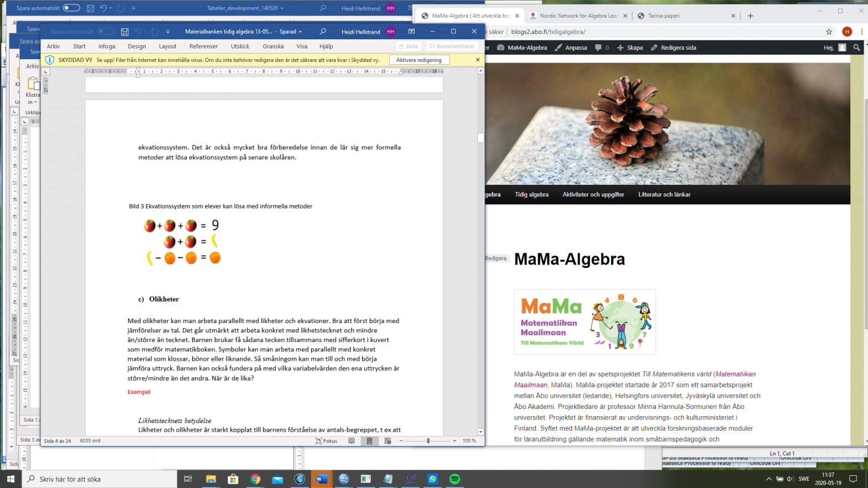Click the Save icon in Tabeller_development window

click(90, 8)
